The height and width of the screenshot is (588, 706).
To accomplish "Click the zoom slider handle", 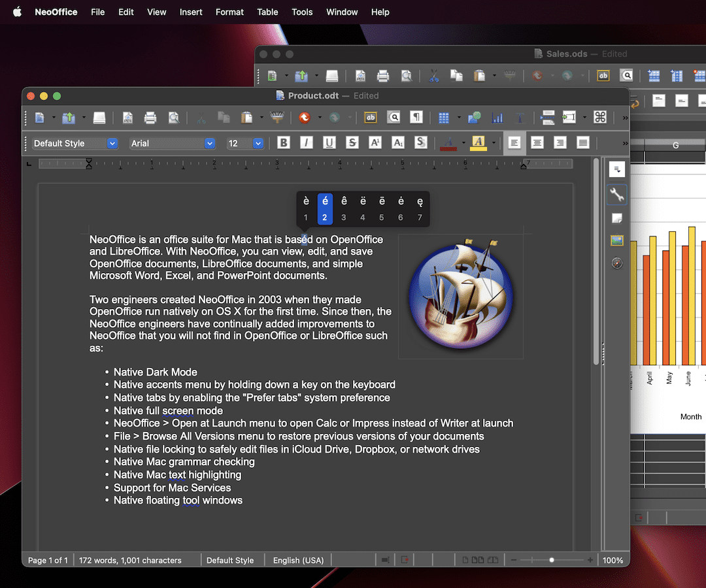I will (x=552, y=560).
